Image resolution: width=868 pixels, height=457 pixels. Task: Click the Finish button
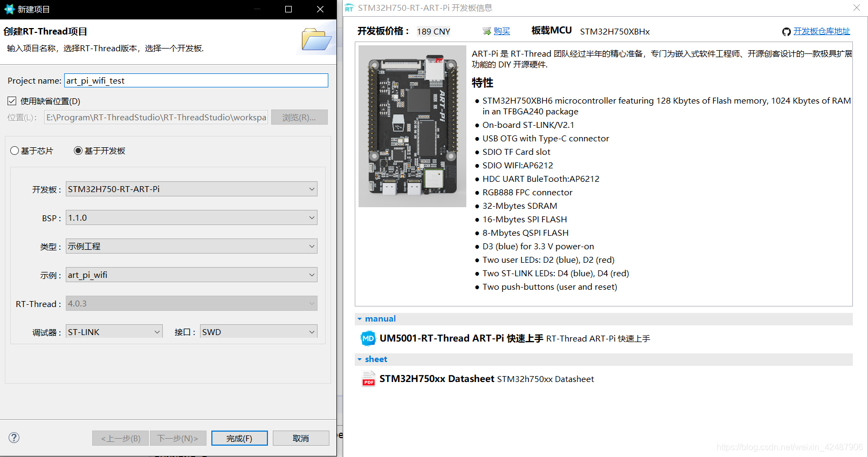pos(239,438)
